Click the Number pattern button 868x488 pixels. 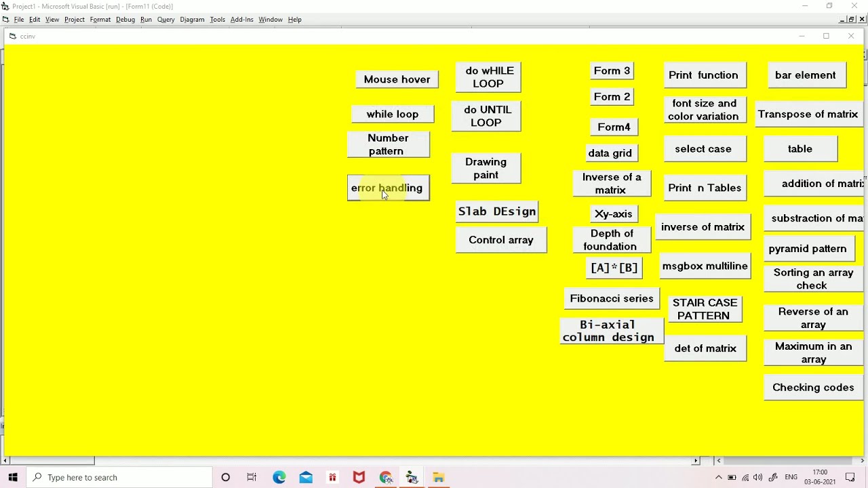click(388, 144)
